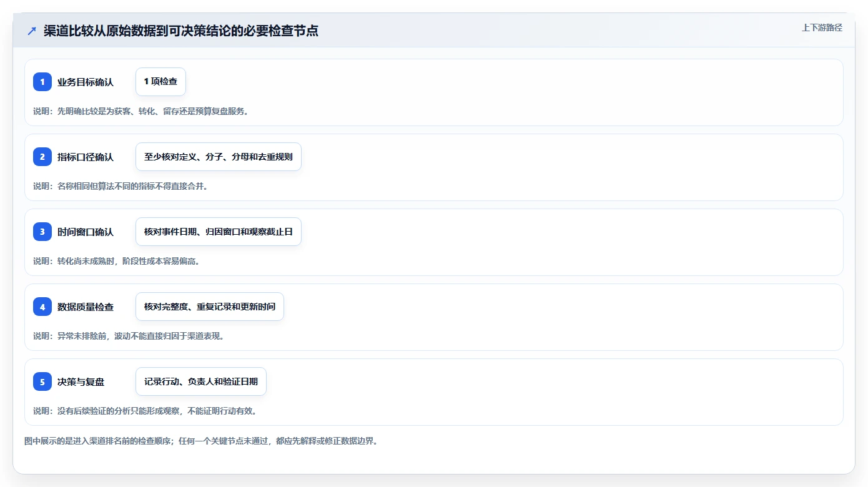Click the arrow icon beside the title
Screen dimensions: 868x487
32,31
